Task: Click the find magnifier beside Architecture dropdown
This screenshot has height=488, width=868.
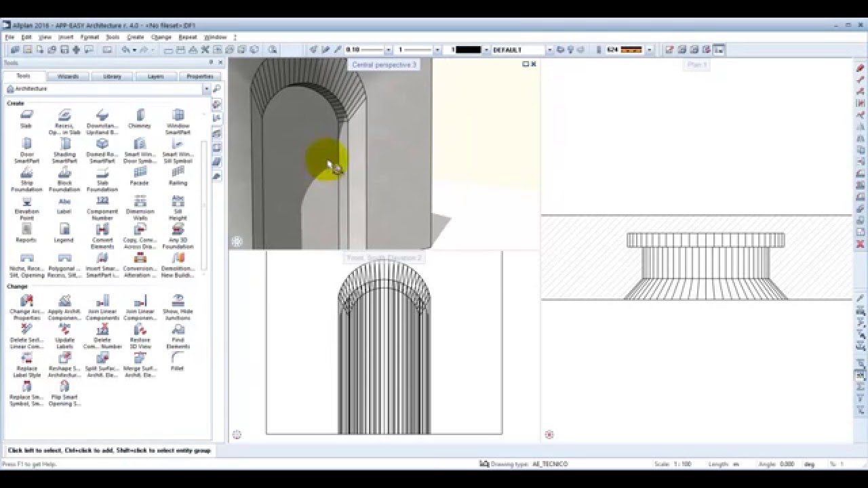Action: [216, 89]
